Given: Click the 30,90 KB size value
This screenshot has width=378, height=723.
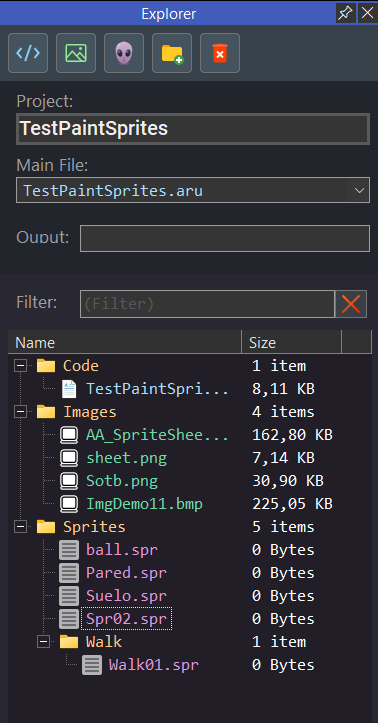Looking at the screenshot, I should click(x=288, y=481).
